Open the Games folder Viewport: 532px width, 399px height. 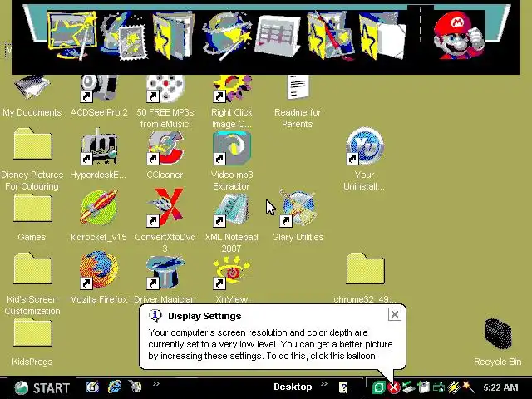[x=32, y=208]
